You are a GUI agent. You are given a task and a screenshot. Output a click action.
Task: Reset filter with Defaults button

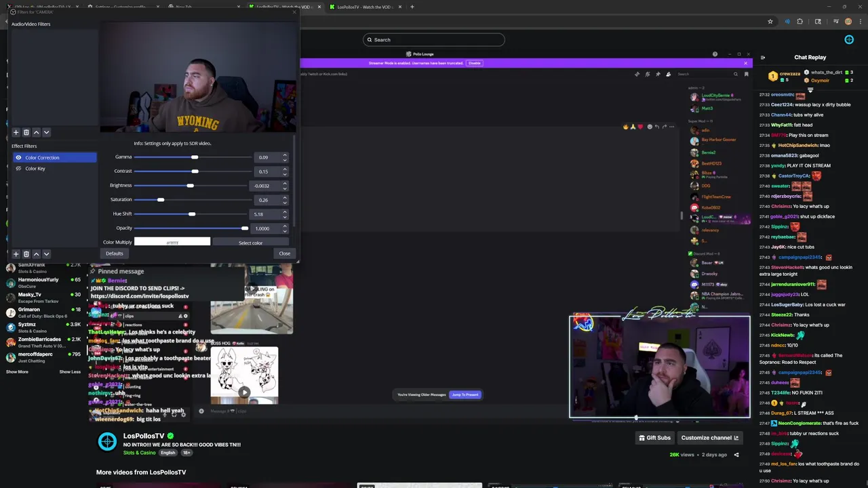pyautogui.click(x=114, y=253)
